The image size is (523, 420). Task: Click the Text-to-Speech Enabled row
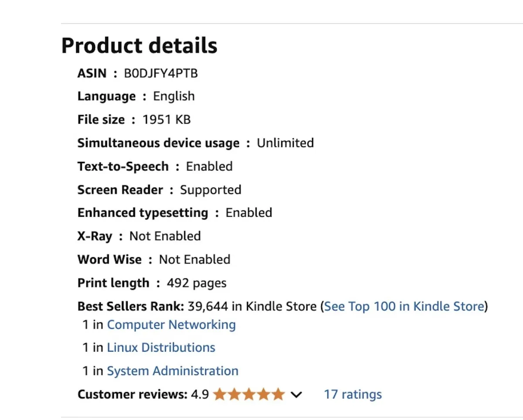click(155, 167)
